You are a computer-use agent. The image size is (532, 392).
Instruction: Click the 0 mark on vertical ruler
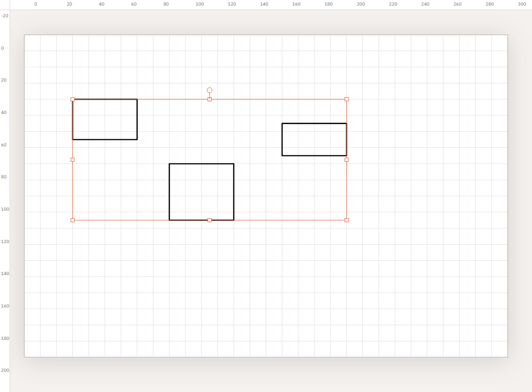tap(3, 48)
